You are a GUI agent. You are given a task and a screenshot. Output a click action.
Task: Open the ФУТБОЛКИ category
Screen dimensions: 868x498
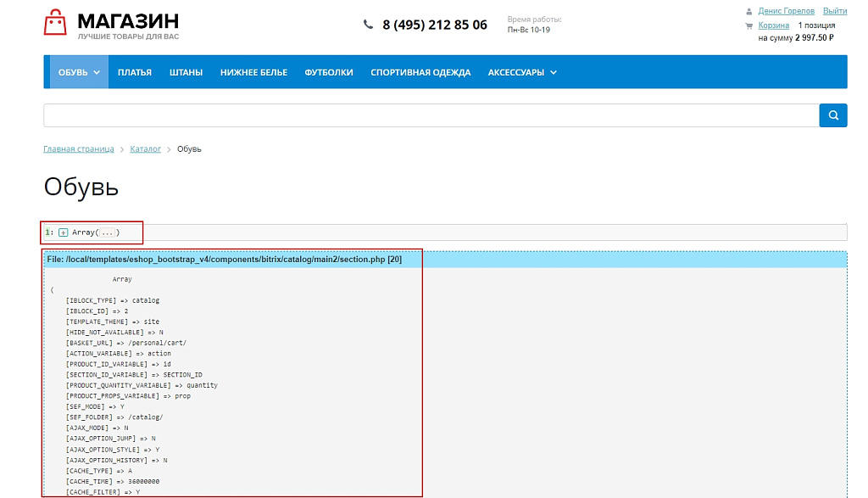(329, 72)
